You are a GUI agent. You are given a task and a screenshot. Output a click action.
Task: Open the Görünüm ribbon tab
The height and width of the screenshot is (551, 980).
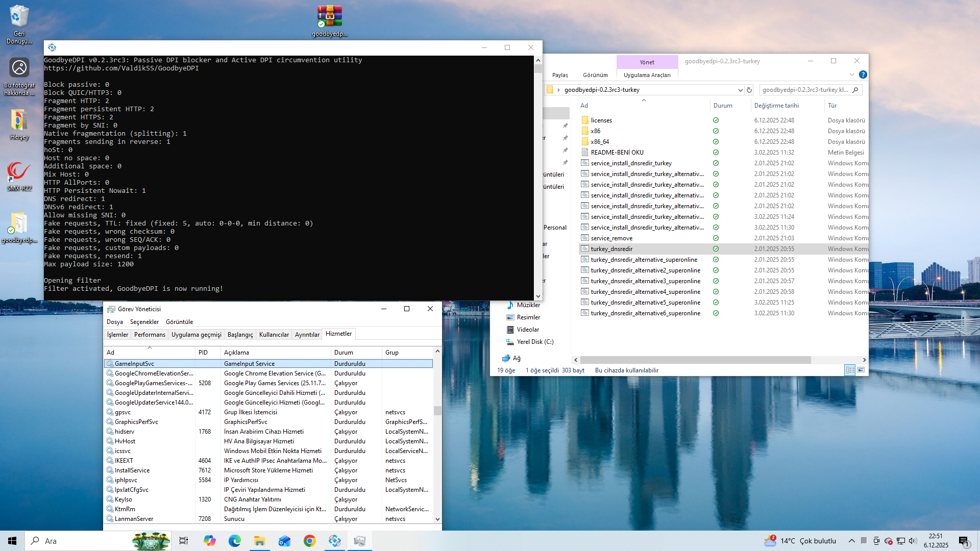tap(595, 75)
